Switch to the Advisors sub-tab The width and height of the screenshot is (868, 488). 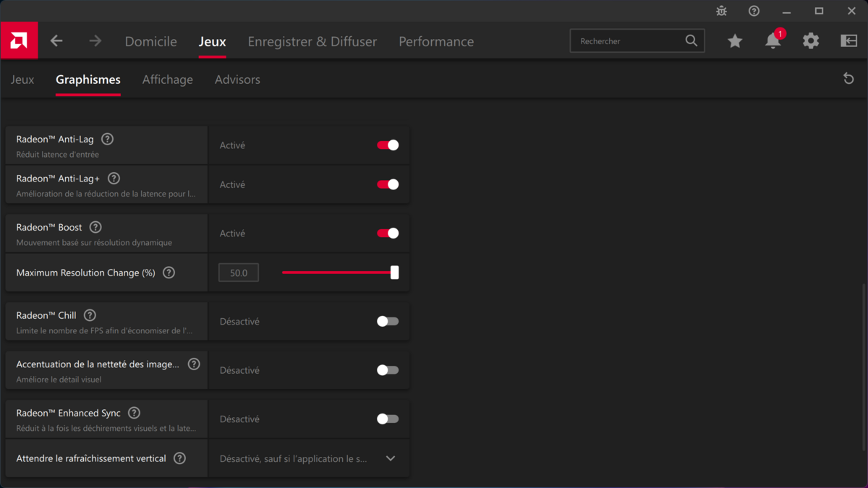(237, 80)
